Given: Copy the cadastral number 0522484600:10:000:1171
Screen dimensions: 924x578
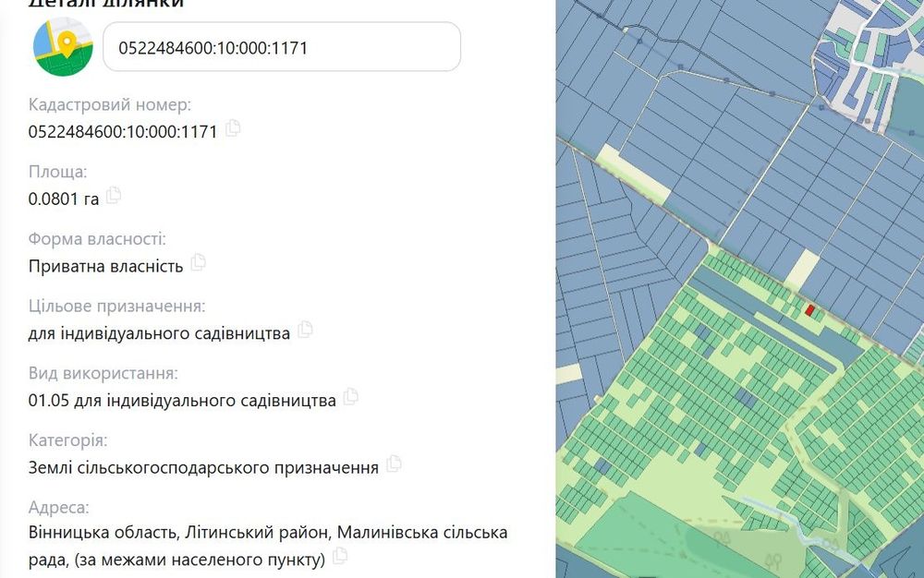Looking at the screenshot, I should [x=234, y=127].
